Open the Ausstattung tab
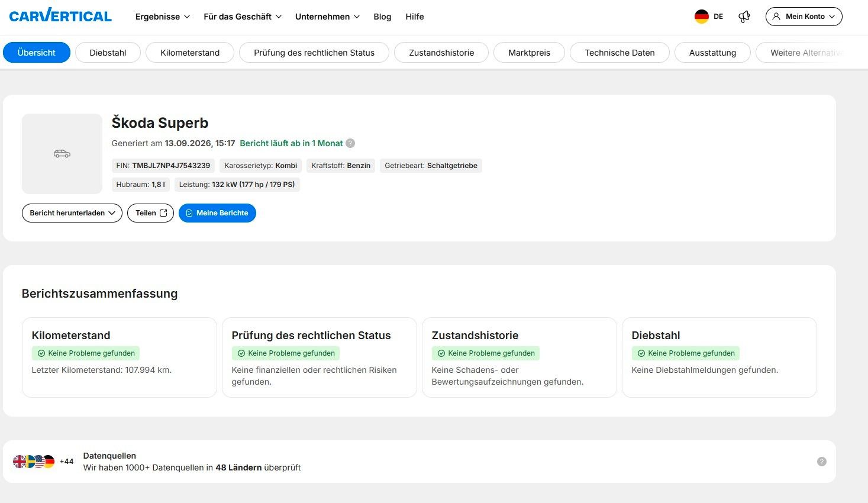 tap(712, 53)
